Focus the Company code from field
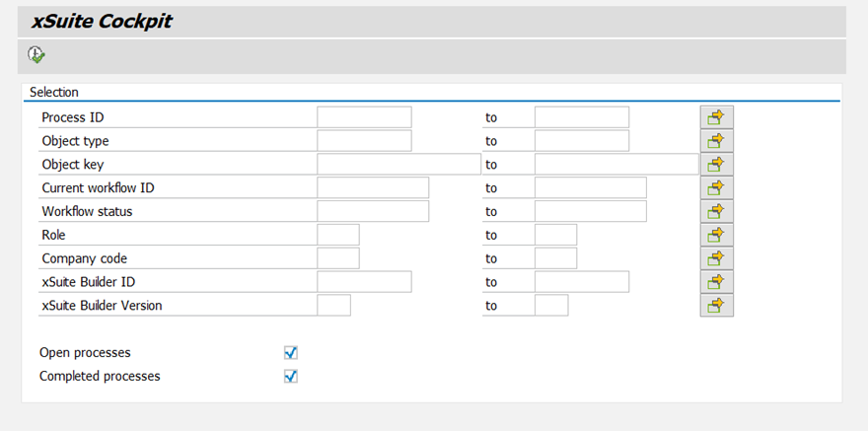The height and width of the screenshot is (431, 868). (338, 258)
